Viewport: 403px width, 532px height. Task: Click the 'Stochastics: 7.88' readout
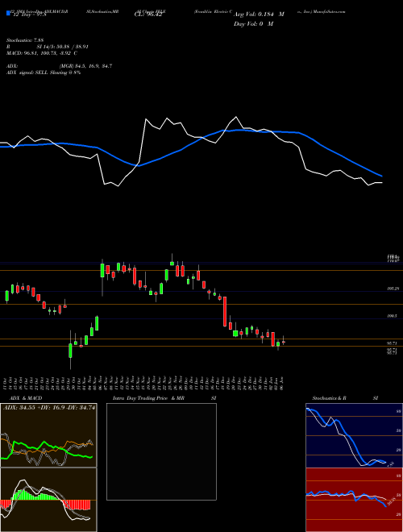(x=25, y=40)
